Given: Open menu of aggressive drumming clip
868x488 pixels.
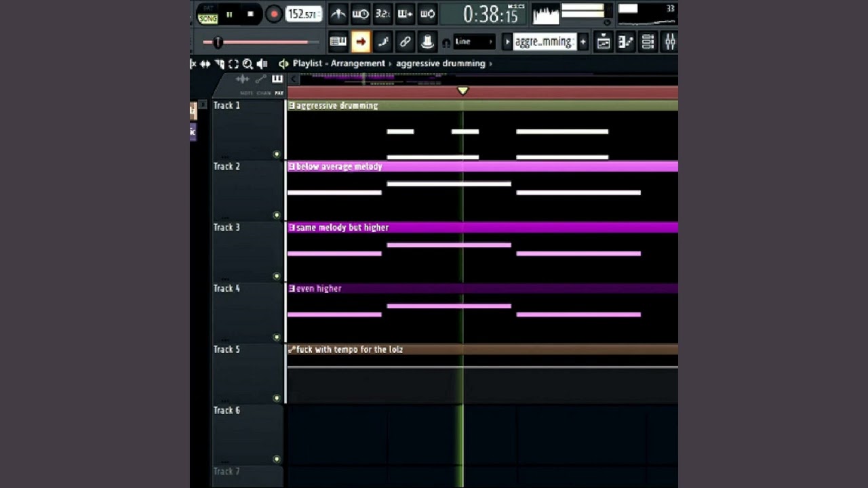Looking at the screenshot, I should [x=292, y=106].
